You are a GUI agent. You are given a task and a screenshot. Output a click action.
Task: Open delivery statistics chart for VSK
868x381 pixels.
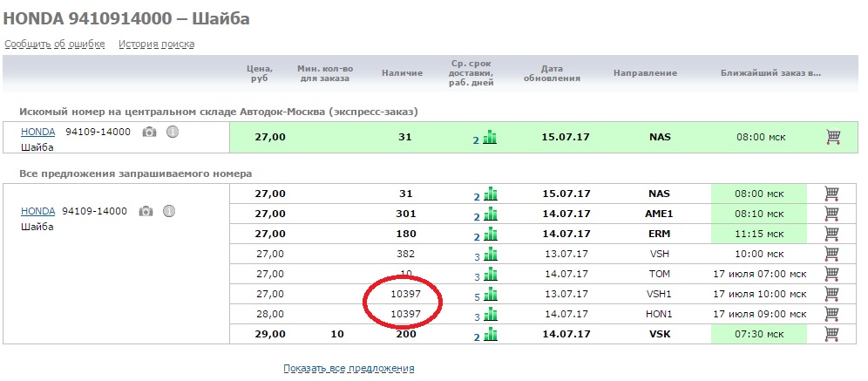[491, 335]
